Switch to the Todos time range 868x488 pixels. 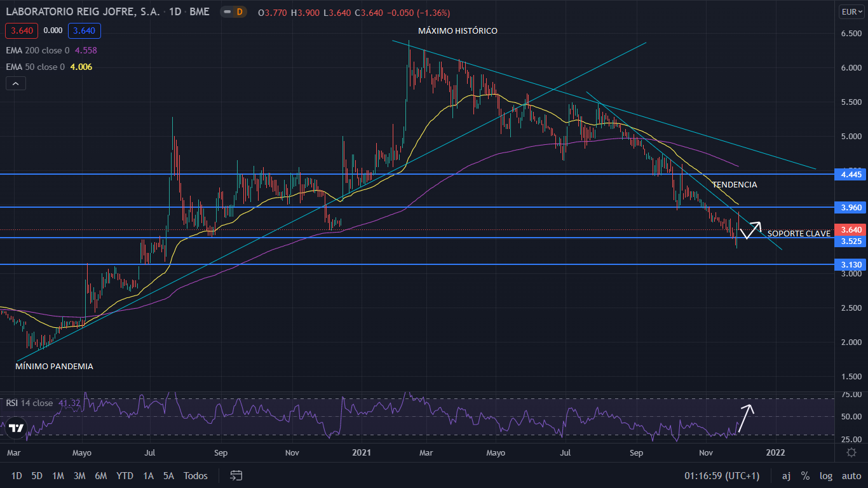pos(195,475)
